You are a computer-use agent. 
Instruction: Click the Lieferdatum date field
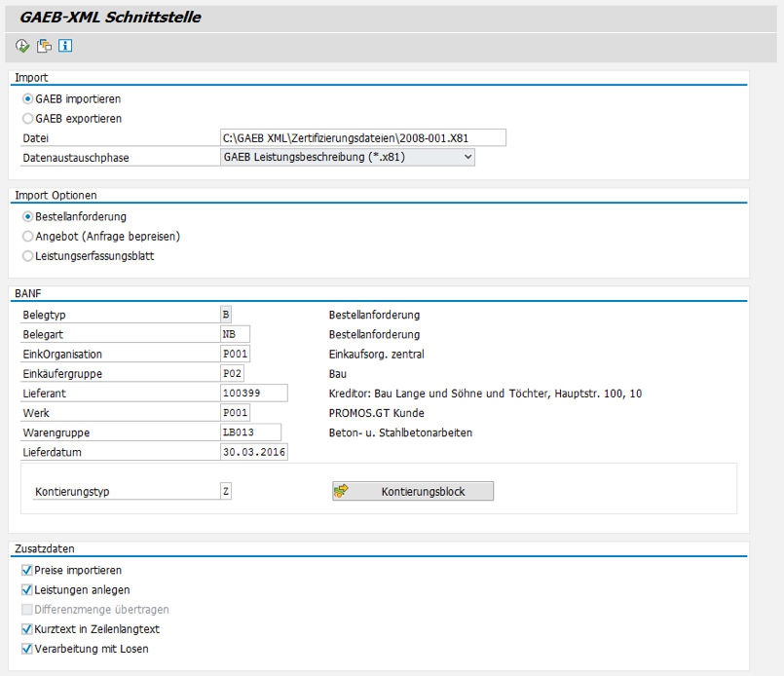click(x=254, y=452)
